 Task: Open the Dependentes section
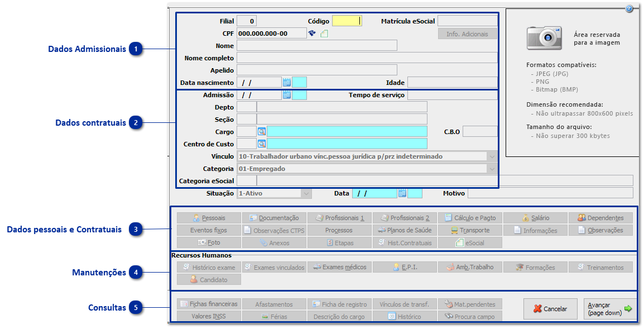[600, 218]
